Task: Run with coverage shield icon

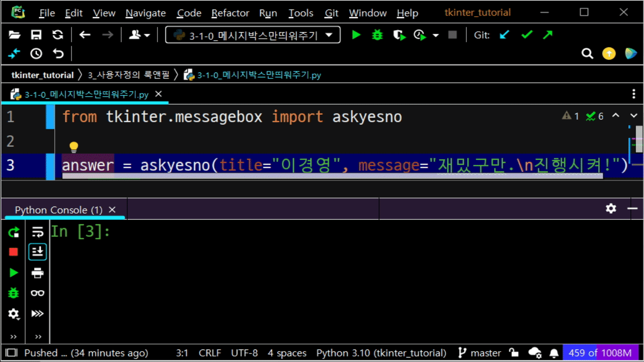Action: point(399,35)
